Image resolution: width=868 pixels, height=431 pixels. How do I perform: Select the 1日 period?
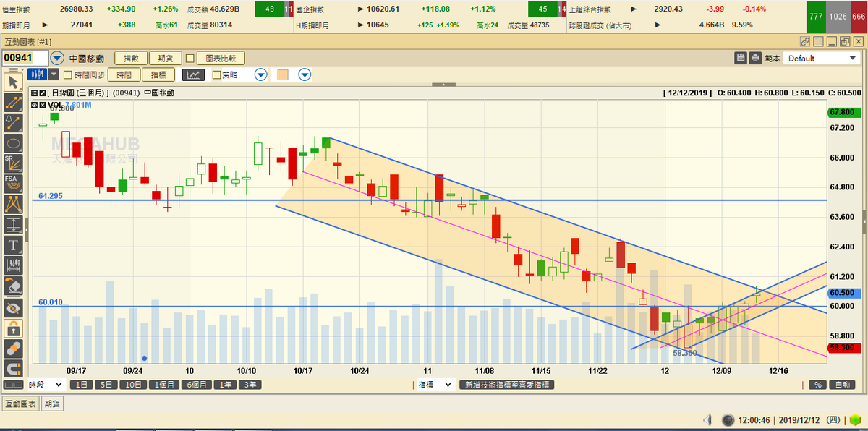click(82, 385)
